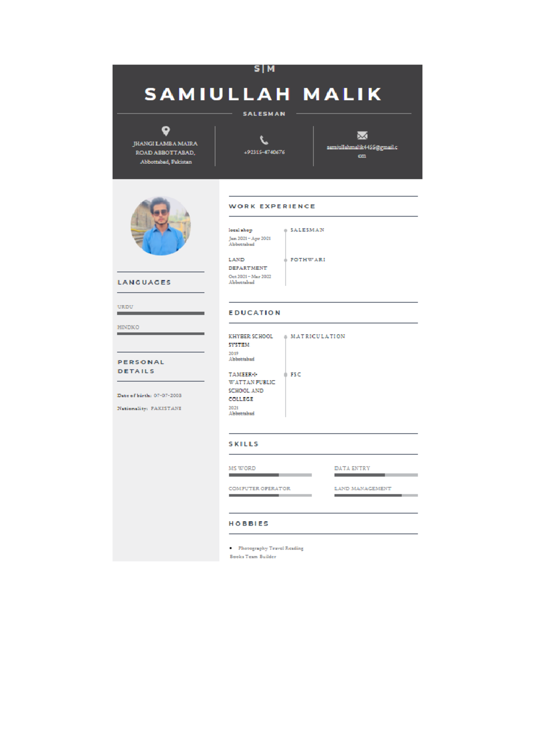Click the DATA ENTRY skill level bar
This screenshot has height=756, width=535.
[375, 475]
